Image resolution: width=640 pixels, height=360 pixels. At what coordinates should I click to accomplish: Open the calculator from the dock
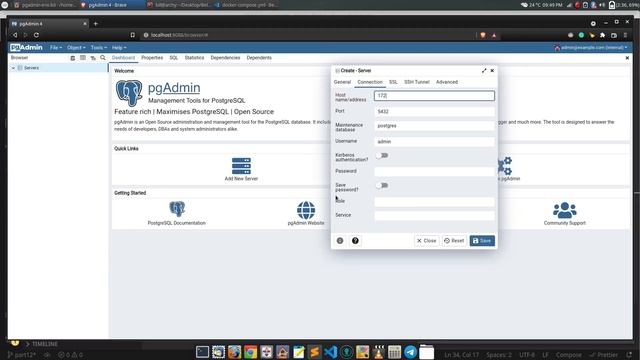394,352
